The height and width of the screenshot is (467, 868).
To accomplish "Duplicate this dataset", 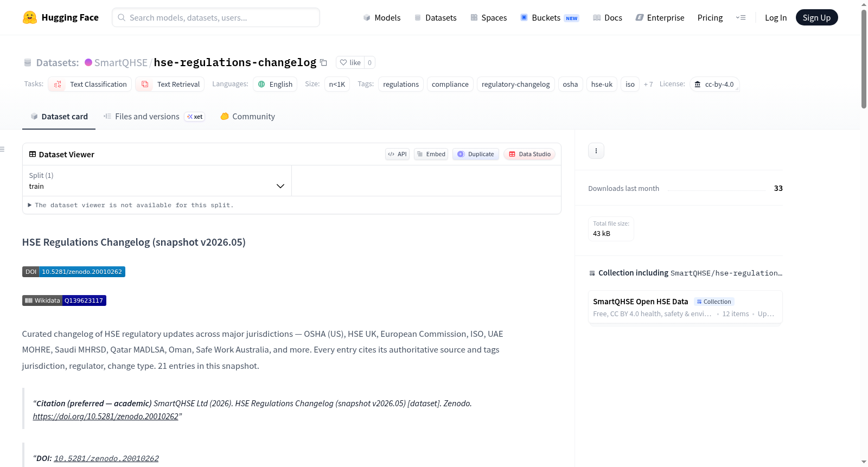I will pyautogui.click(x=476, y=154).
